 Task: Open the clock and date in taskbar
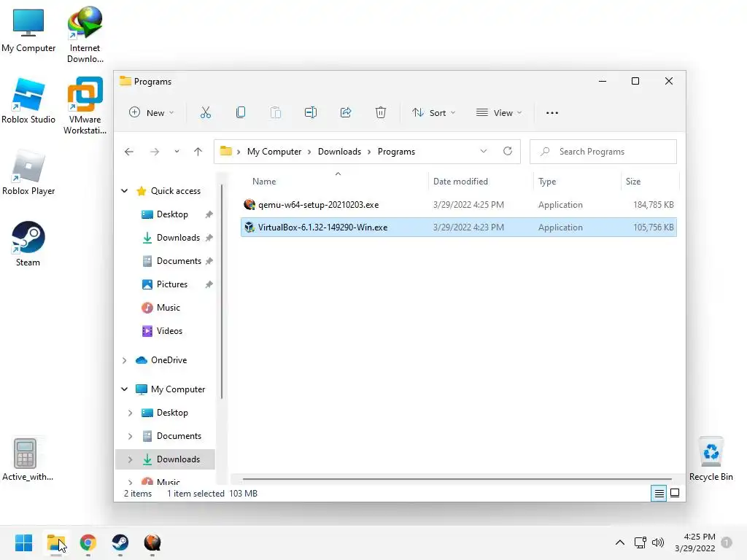(x=695, y=542)
